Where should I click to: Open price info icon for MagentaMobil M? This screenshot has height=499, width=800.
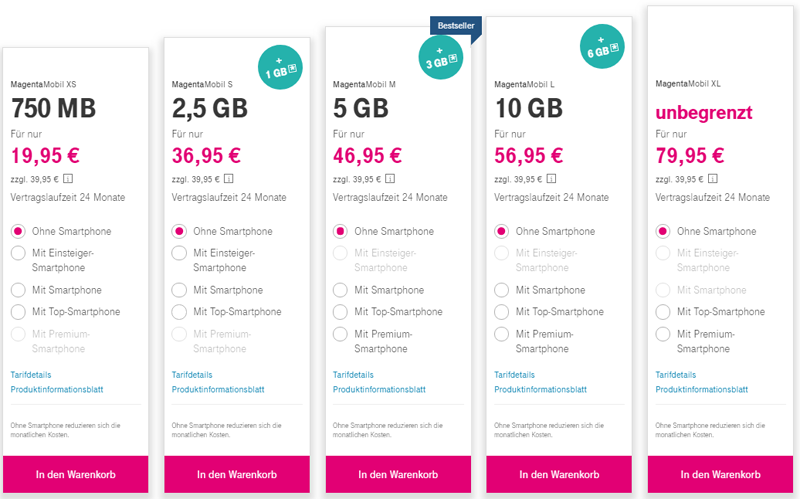[390, 179]
